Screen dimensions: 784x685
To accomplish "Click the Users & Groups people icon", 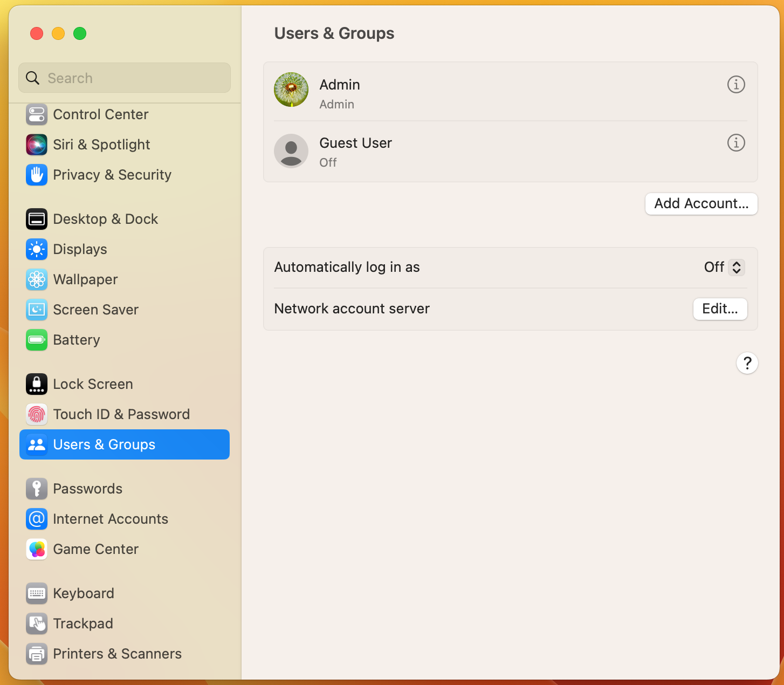I will [37, 444].
